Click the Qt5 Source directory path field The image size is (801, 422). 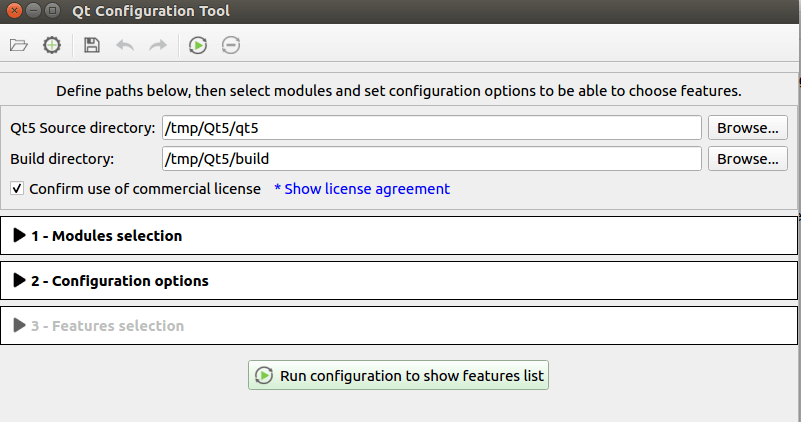430,128
